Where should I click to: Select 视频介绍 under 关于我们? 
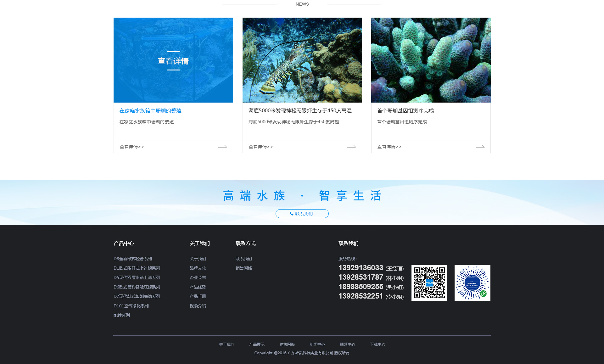[x=198, y=306]
